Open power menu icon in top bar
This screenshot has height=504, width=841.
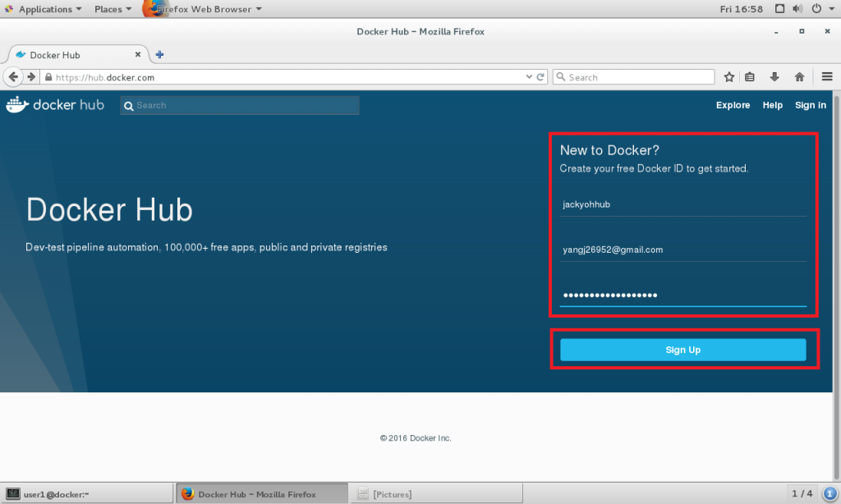click(816, 8)
